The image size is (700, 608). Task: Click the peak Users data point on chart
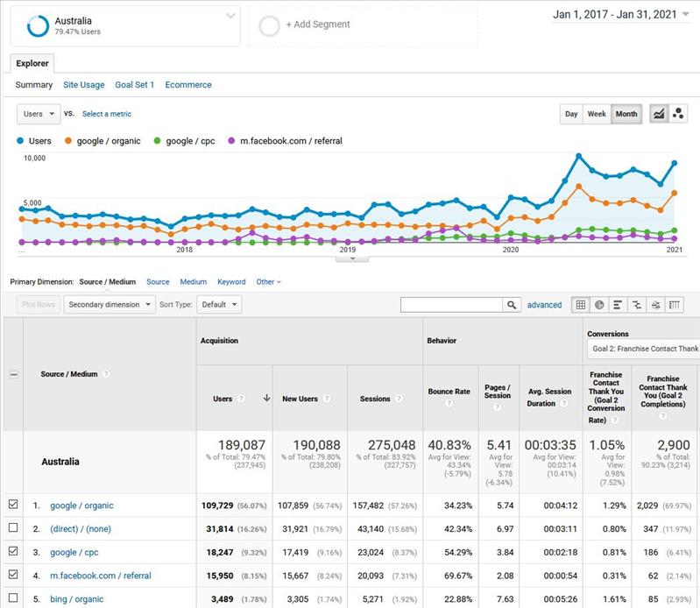[578, 156]
